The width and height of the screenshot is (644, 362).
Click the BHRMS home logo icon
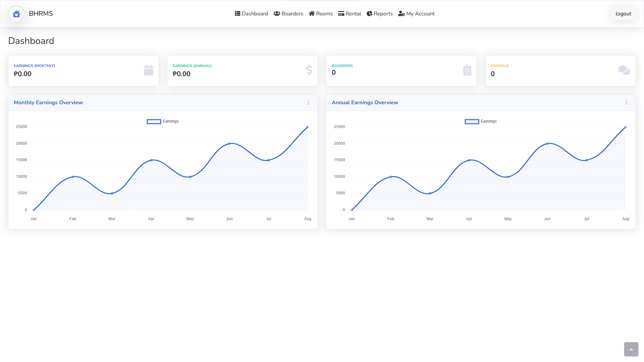pos(16,14)
